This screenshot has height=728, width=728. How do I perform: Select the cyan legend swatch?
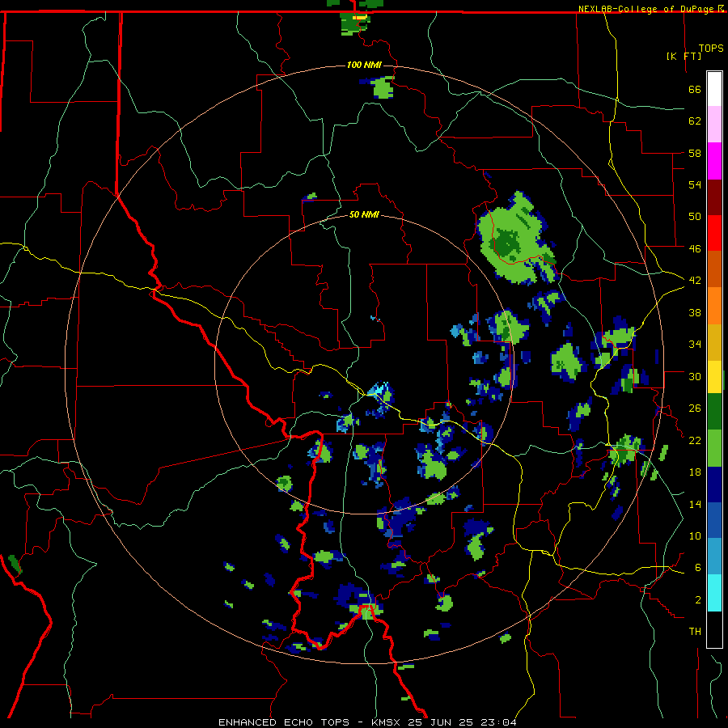pyautogui.click(x=714, y=593)
